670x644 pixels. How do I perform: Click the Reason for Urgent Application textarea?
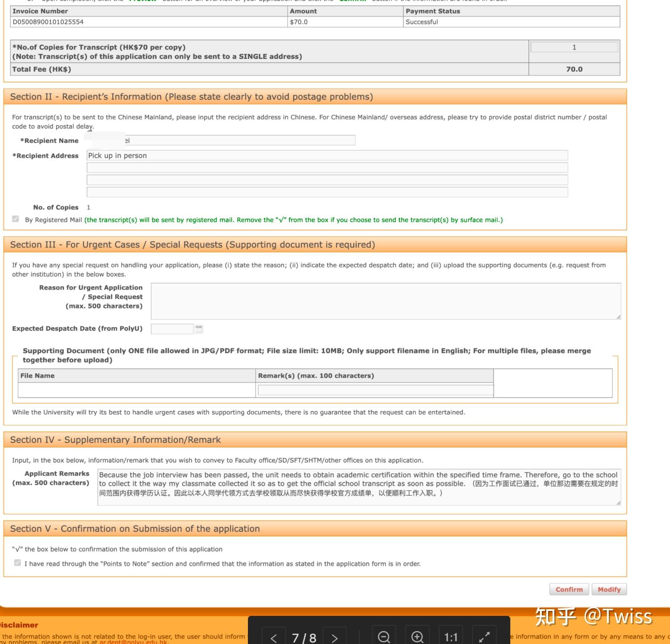[386, 301]
